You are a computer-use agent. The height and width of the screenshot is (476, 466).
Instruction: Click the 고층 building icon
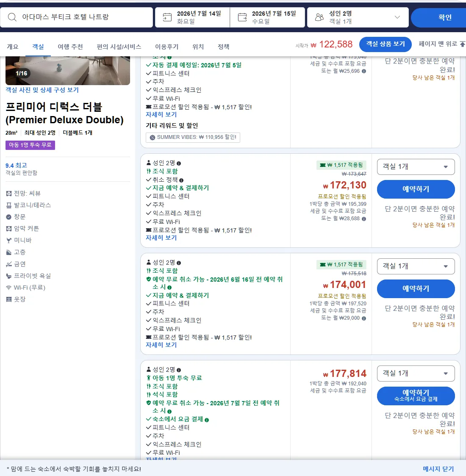click(9, 252)
